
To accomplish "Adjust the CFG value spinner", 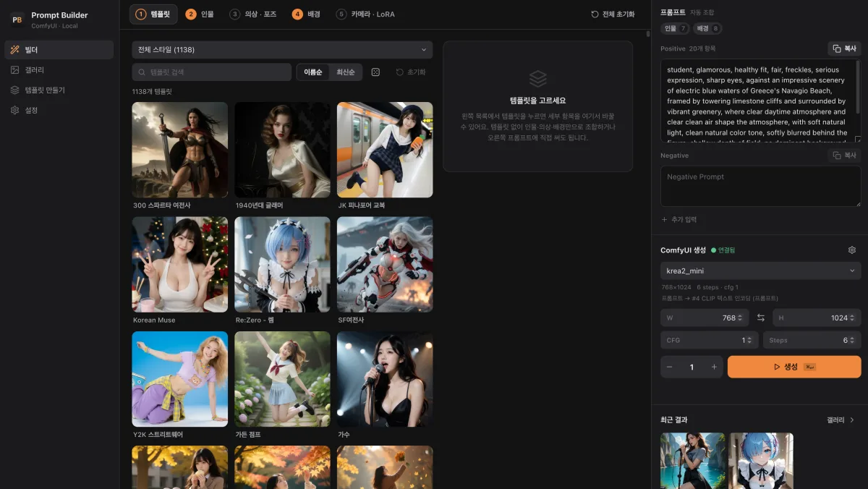I will click(749, 340).
